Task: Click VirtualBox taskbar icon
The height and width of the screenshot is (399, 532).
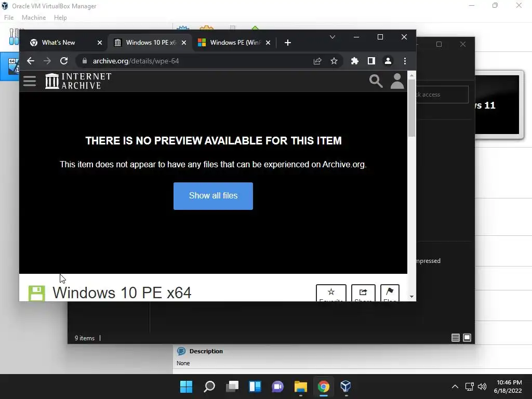Action: [x=345, y=387]
